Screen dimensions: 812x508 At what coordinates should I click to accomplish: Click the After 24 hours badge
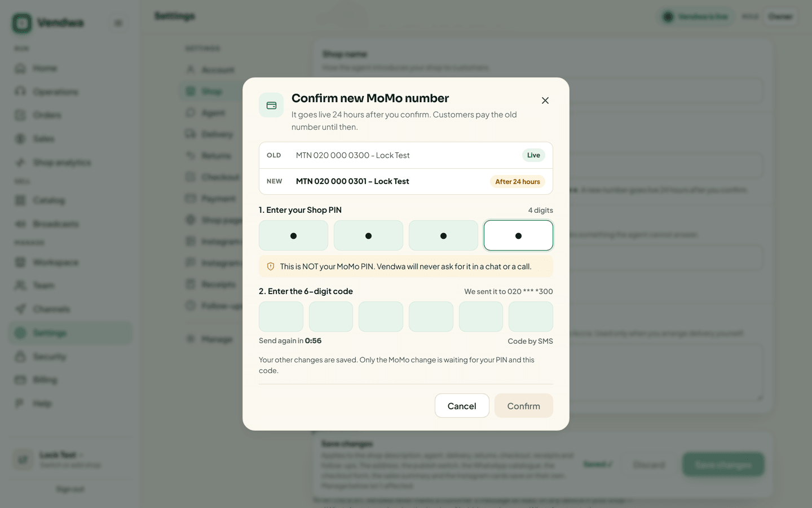coord(518,181)
